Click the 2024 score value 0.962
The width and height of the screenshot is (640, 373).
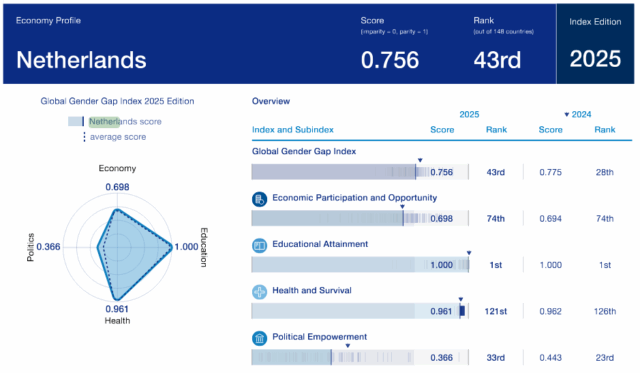pyautogui.click(x=551, y=311)
